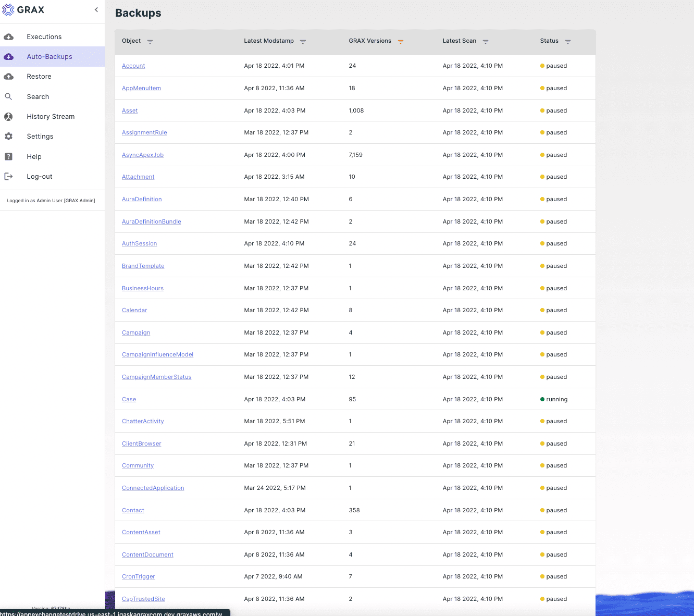Open the AuthSession object link

(139, 244)
